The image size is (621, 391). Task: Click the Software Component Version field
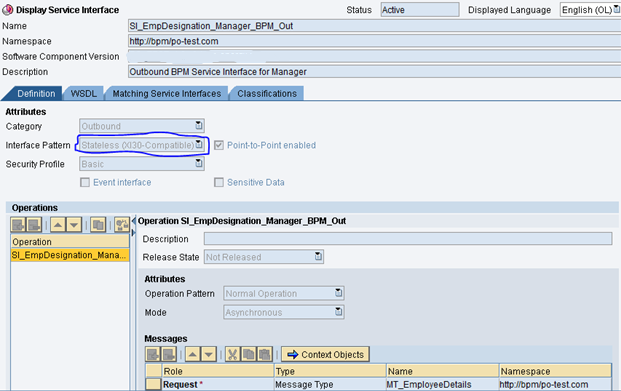374,56
